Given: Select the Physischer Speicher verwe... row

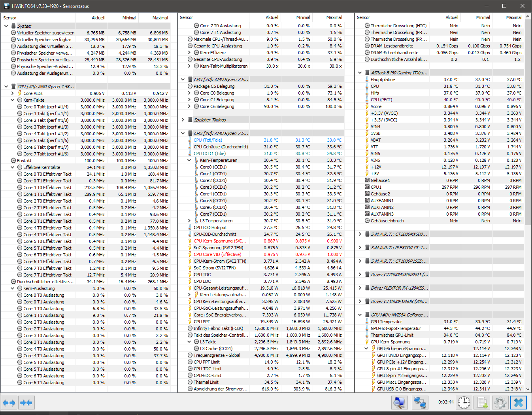Looking at the screenshot, I should [x=86, y=53].
